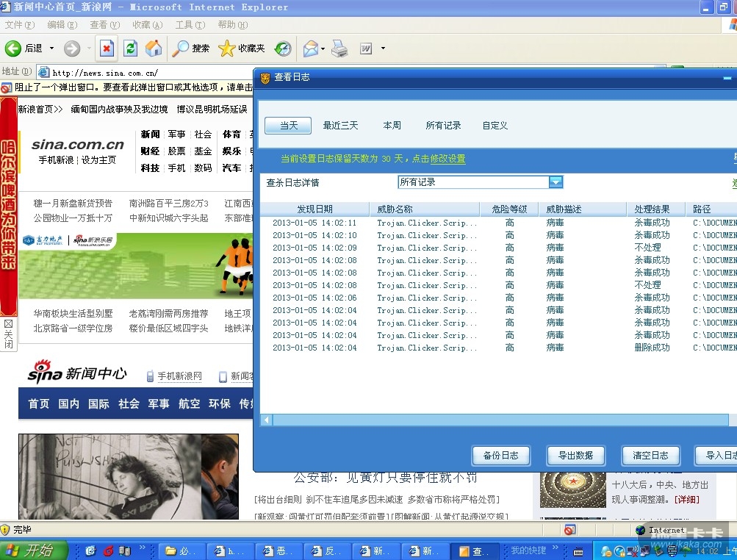The image size is (737, 560).
Task: Open the 国内 tab in Sina news nav
Action: [68, 404]
